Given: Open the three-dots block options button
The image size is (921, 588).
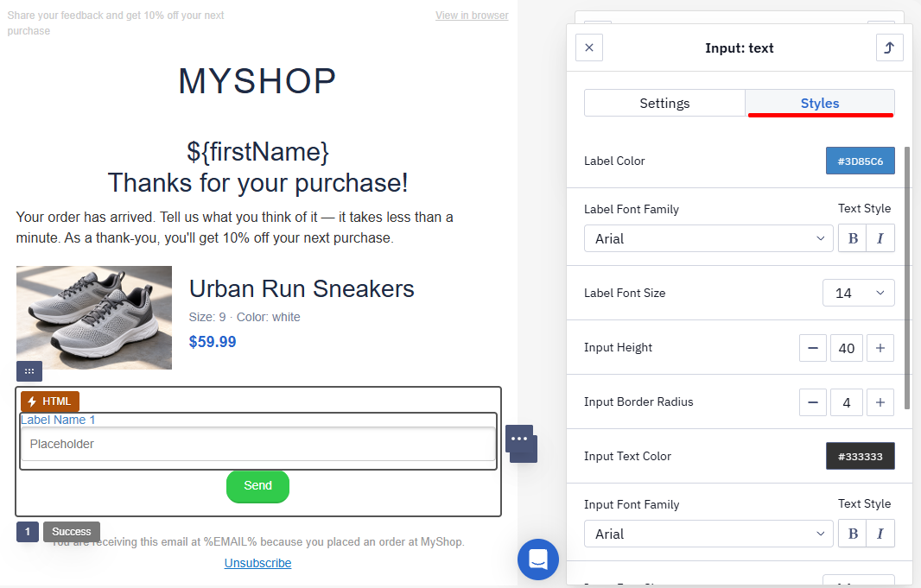Looking at the screenshot, I should pyautogui.click(x=519, y=439).
